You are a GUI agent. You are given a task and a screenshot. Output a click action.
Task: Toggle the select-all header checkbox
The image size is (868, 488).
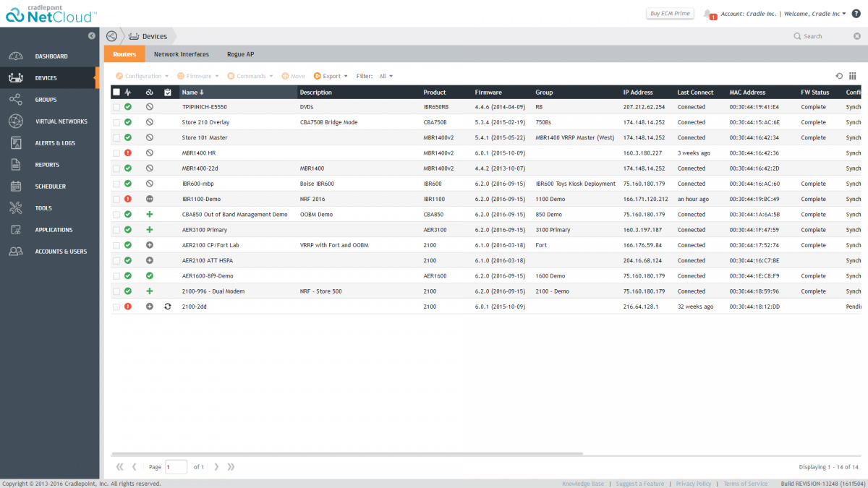[116, 93]
